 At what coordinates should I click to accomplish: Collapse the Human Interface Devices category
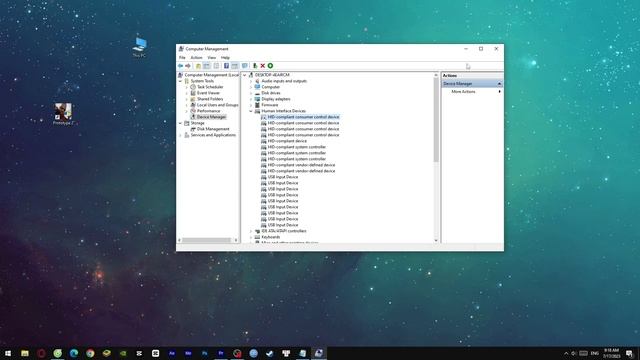[x=251, y=111]
